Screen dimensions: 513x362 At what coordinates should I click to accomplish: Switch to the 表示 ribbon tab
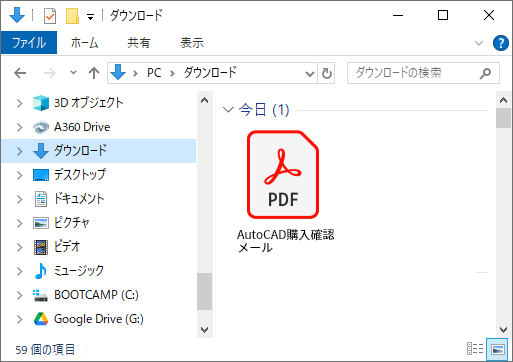[192, 43]
